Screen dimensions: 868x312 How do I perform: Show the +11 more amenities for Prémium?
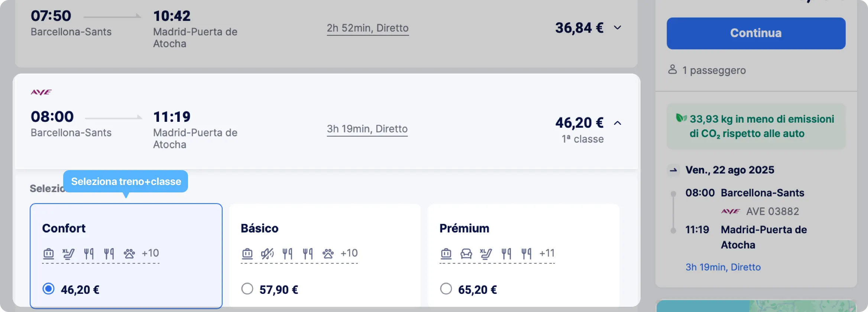547,253
